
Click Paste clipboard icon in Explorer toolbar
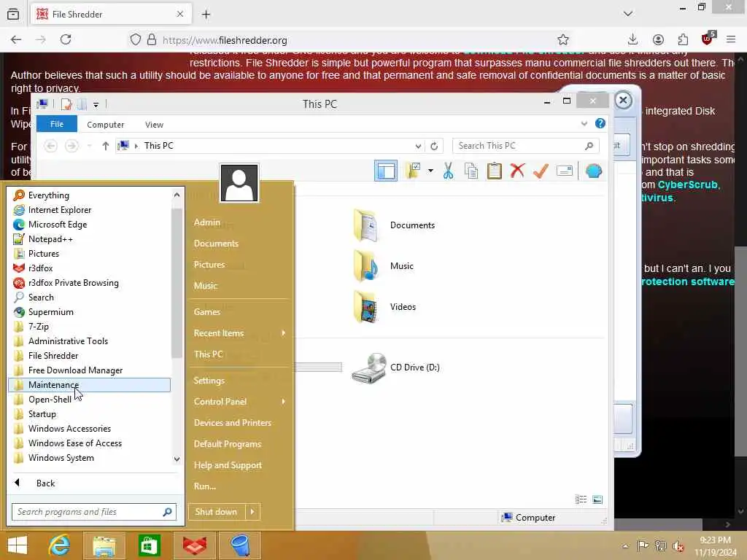pyautogui.click(x=495, y=171)
